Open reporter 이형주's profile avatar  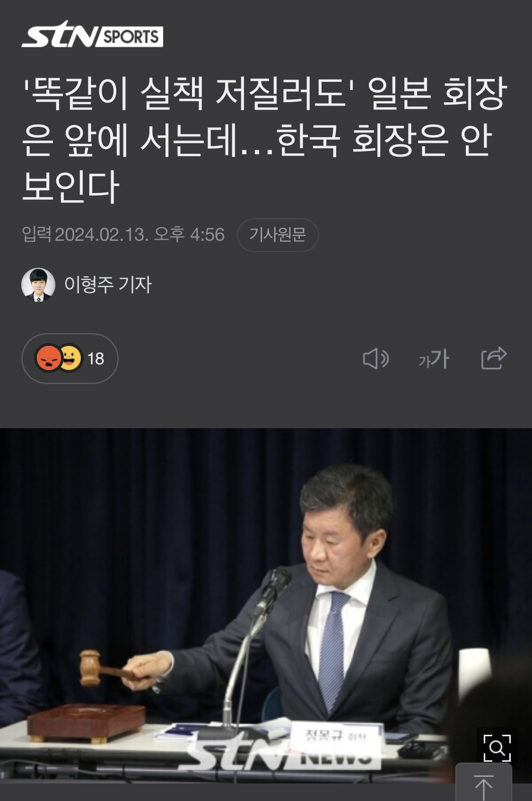coord(38,285)
